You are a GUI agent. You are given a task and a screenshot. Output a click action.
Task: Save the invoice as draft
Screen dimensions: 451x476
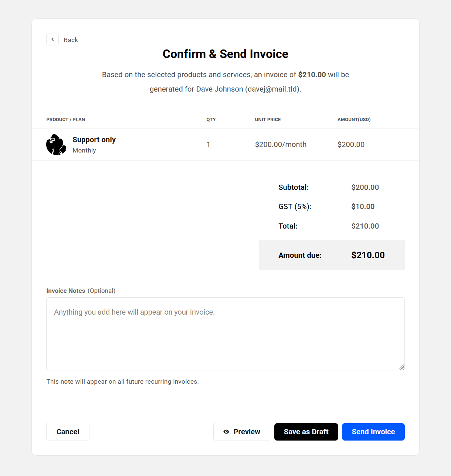(306, 432)
